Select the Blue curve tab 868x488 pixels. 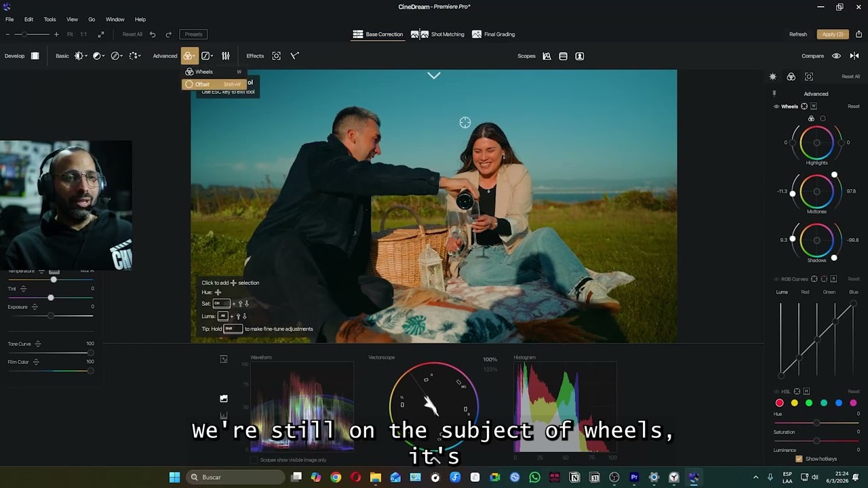point(853,292)
